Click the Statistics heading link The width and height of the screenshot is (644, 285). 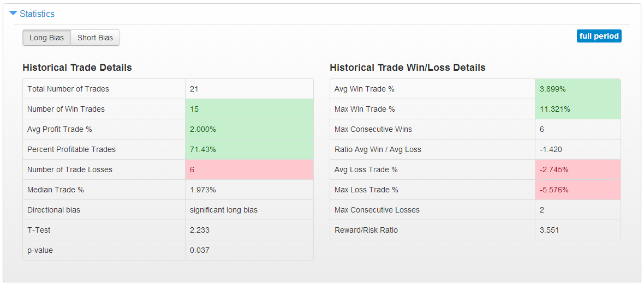point(37,14)
